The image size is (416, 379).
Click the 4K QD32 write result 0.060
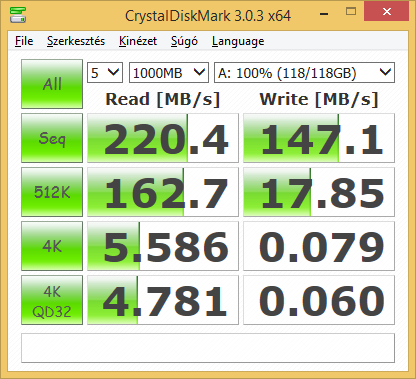pyautogui.click(x=319, y=300)
